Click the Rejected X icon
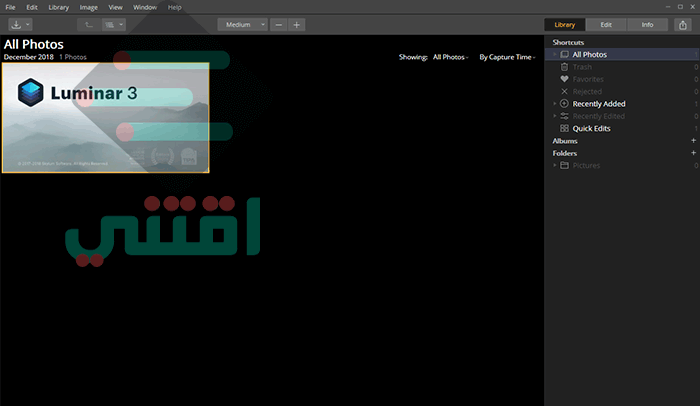The height and width of the screenshot is (406, 700). tap(564, 91)
